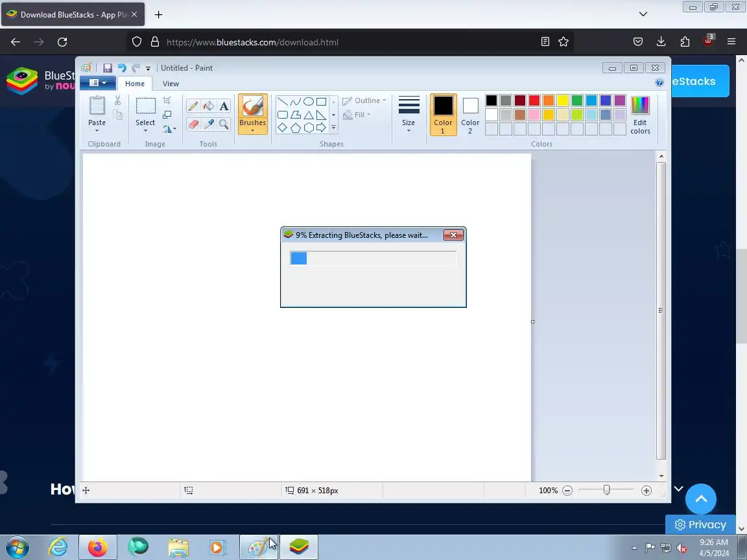Open Firefox downloads arrow icon
This screenshot has width=747, height=560.
[x=661, y=42]
